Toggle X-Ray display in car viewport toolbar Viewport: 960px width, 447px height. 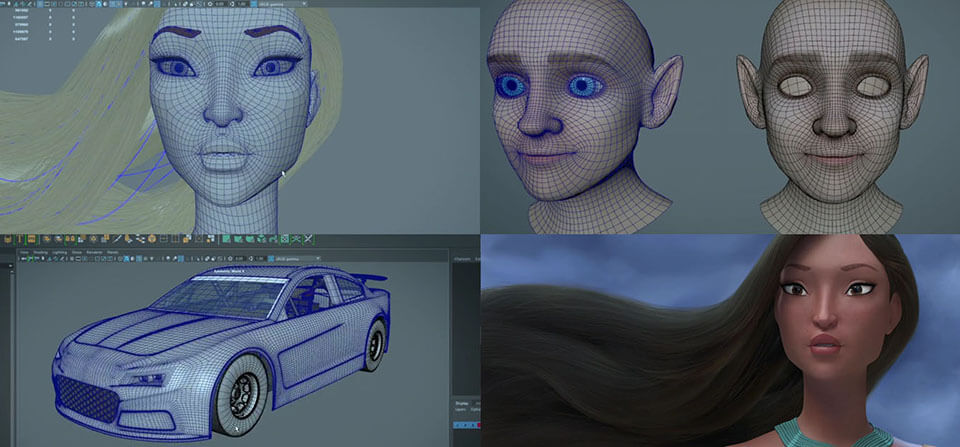[x=207, y=259]
